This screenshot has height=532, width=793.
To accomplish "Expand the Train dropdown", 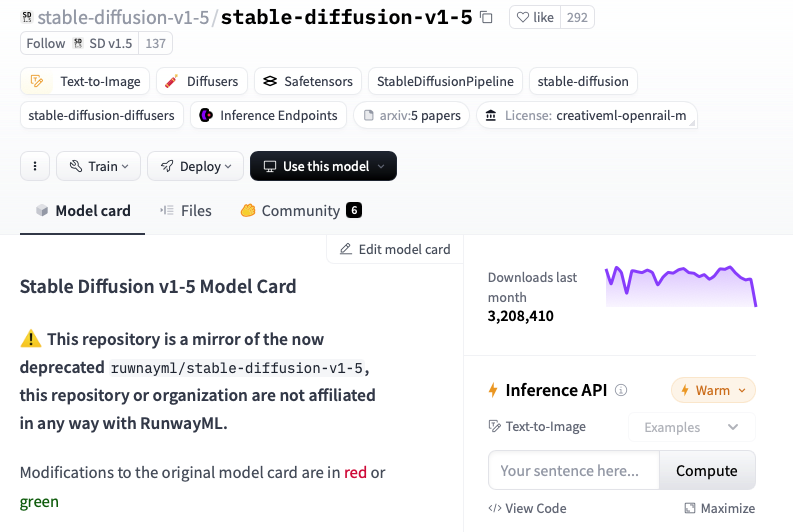I will tap(98, 166).
